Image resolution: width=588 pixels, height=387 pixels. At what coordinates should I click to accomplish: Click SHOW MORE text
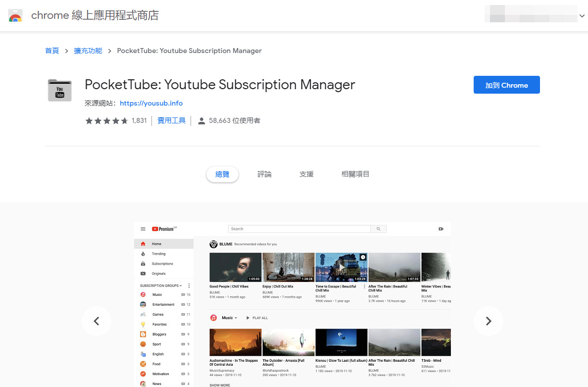[220, 385]
